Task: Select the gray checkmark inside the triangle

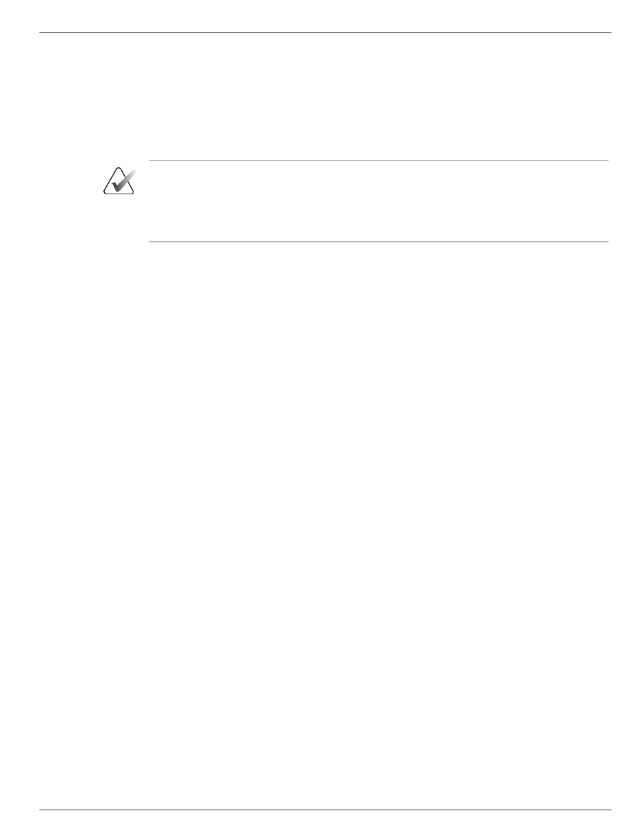Action: (123, 181)
